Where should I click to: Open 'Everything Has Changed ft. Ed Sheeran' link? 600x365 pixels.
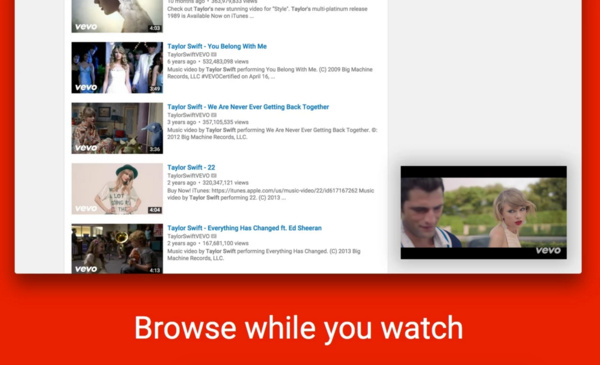pyautogui.click(x=244, y=228)
